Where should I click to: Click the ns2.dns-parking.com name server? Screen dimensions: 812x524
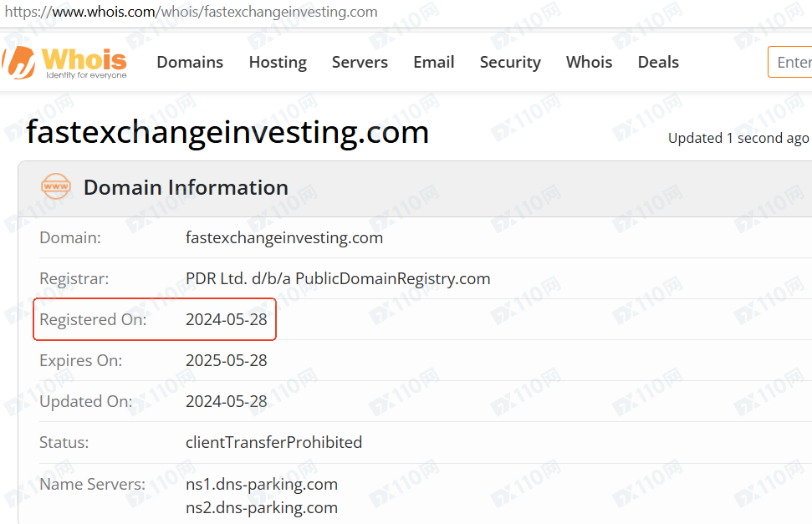[x=261, y=507]
